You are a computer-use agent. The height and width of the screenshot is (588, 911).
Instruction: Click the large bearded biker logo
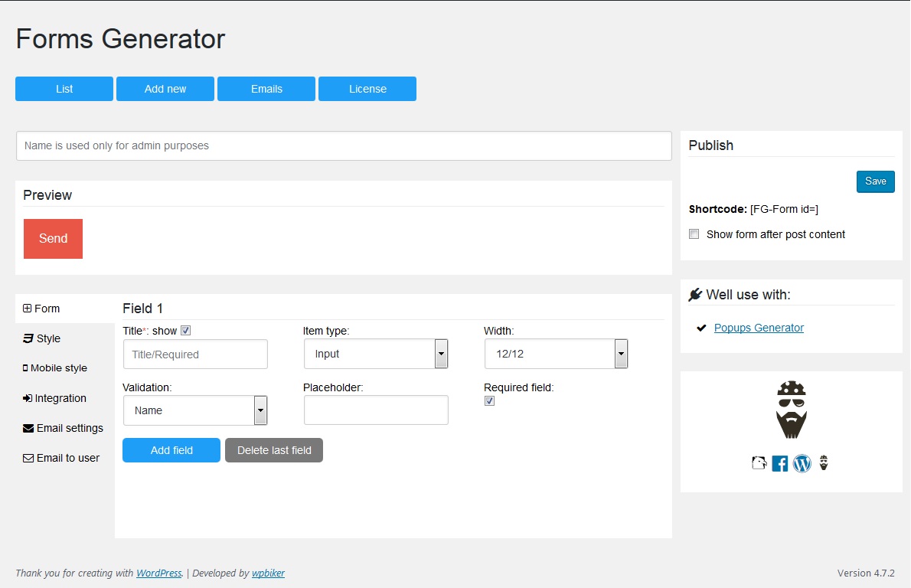click(x=792, y=410)
